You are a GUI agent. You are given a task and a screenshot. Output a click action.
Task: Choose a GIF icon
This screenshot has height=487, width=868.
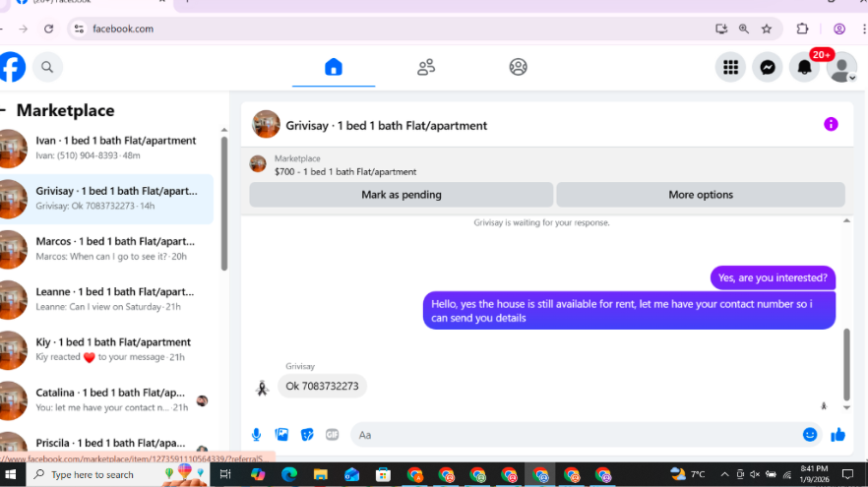333,435
